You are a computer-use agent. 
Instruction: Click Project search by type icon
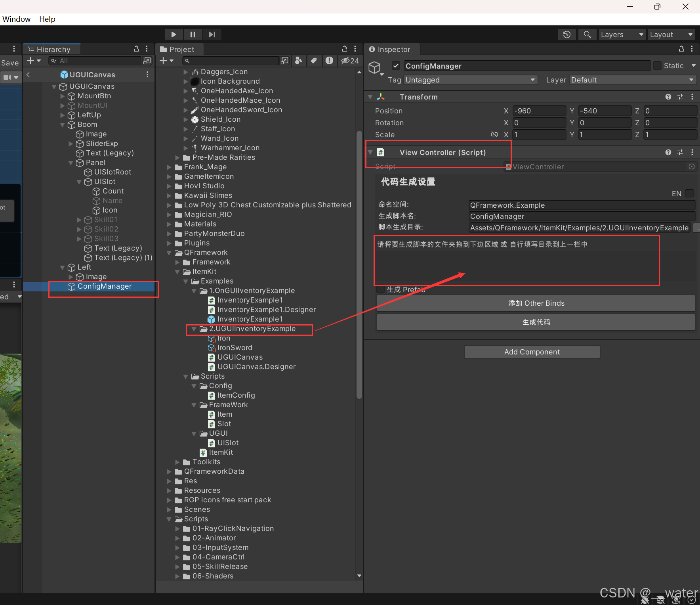pyautogui.click(x=299, y=61)
